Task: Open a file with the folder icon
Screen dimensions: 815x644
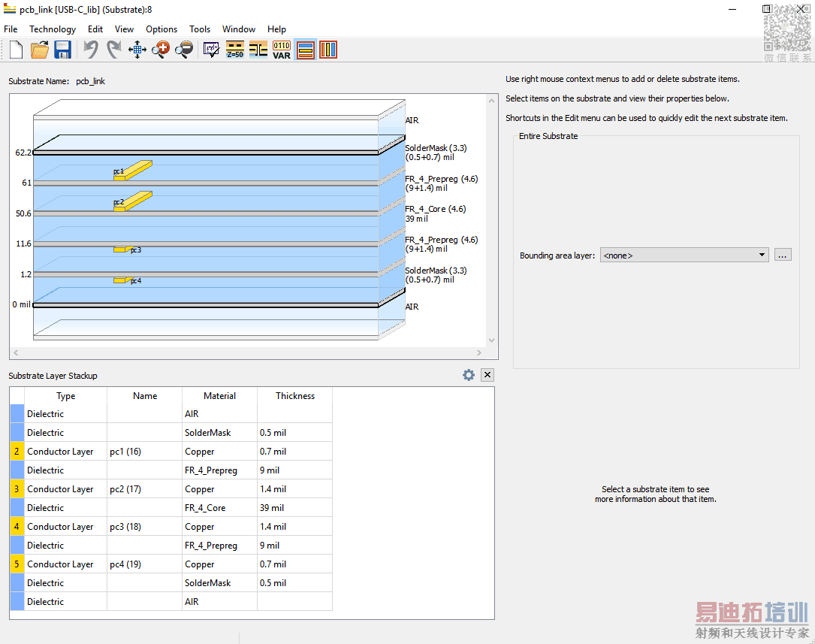Action: (x=40, y=50)
